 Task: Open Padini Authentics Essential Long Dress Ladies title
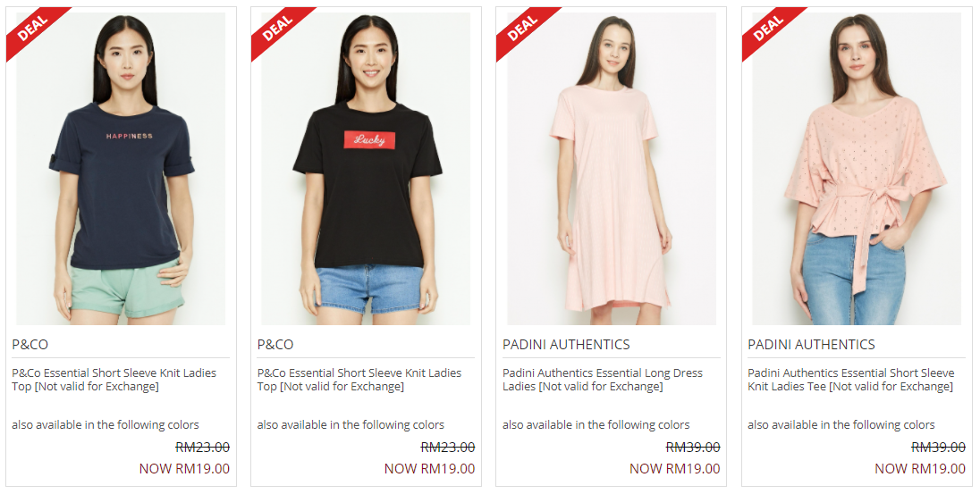(x=603, y=380)
